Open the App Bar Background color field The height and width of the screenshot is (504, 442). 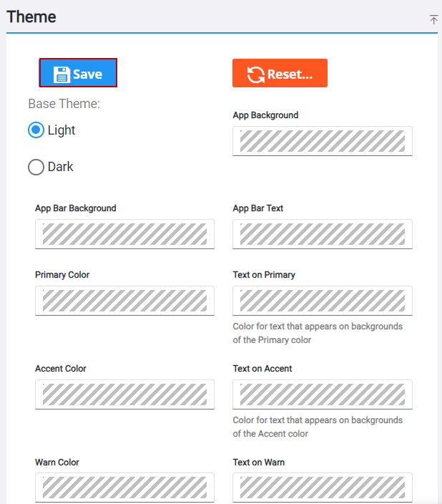[x=124, y=234]
